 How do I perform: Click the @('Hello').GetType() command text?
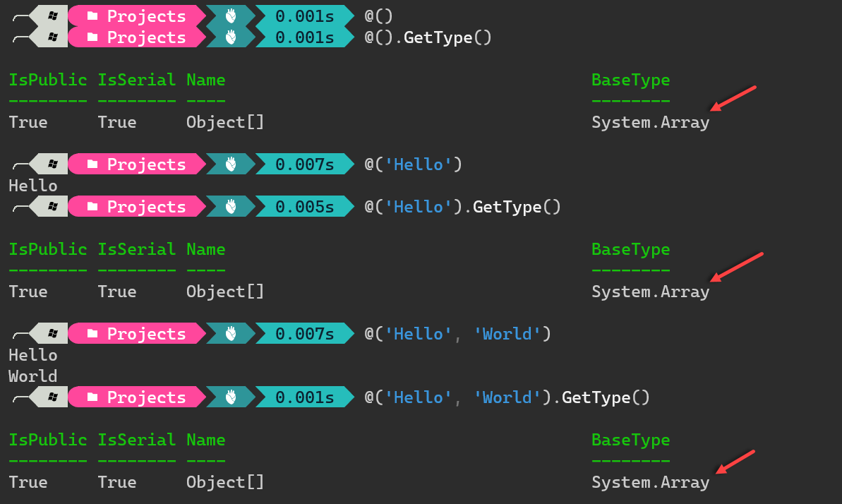[462, 207]
